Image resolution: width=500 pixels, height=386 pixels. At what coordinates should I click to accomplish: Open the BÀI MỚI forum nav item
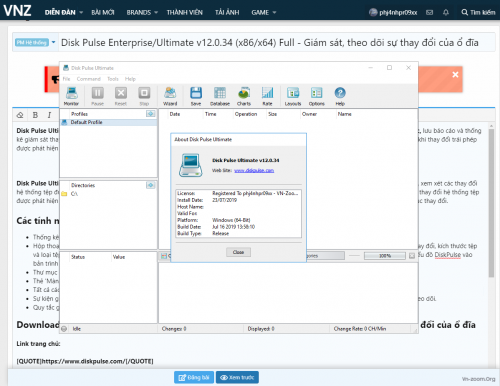[x=103, y=12]
